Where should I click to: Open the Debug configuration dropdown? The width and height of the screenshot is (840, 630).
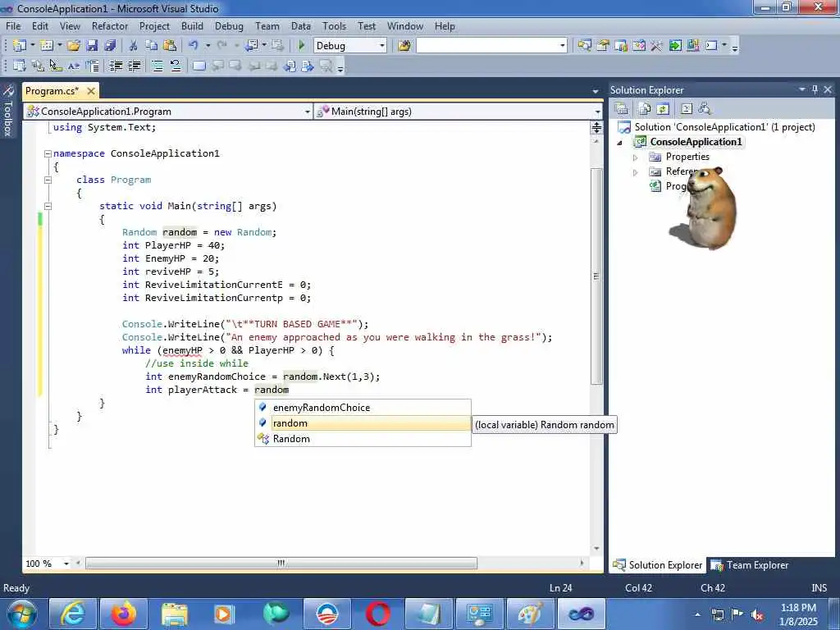[382, 46]
